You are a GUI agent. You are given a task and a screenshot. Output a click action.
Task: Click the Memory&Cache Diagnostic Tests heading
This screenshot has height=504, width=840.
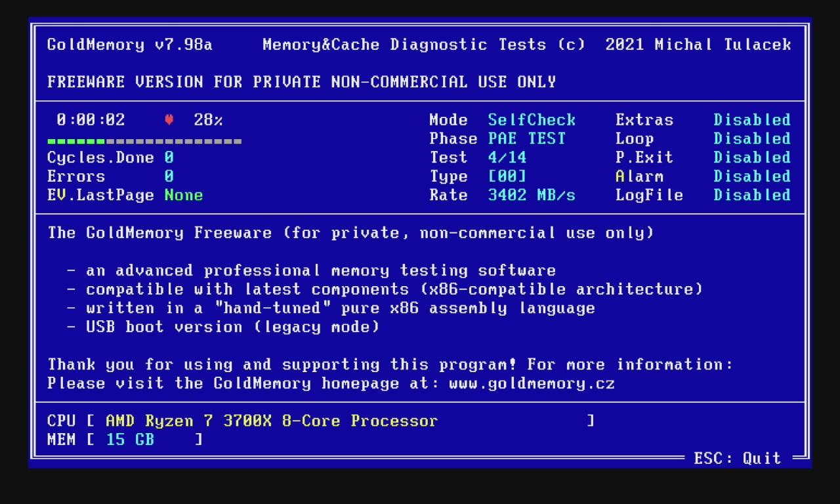[x=405, y=45]
